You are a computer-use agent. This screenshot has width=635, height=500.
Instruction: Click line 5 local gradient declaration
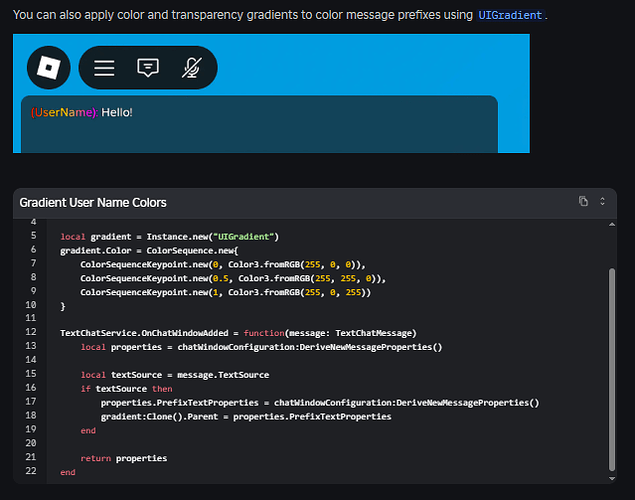pyautogui.click(x=169, y=237)
